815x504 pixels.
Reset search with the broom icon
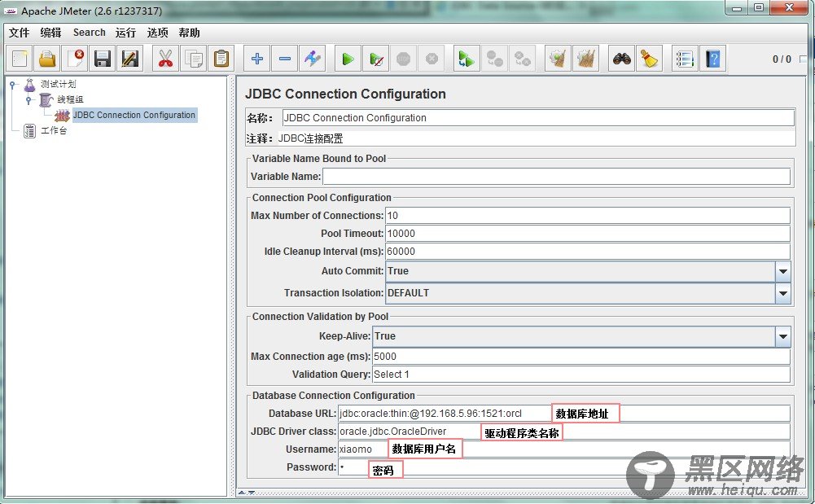(x=649, y=58)
